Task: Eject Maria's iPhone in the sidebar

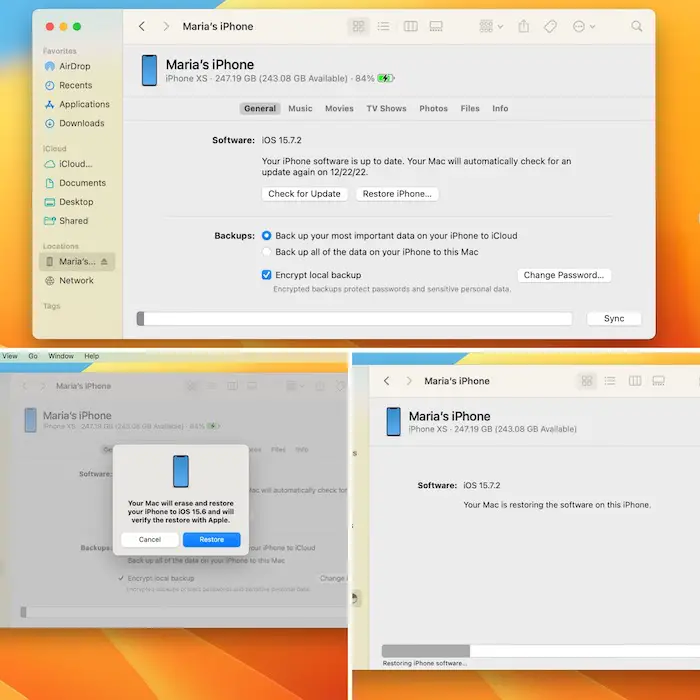Action: (105, 262)
